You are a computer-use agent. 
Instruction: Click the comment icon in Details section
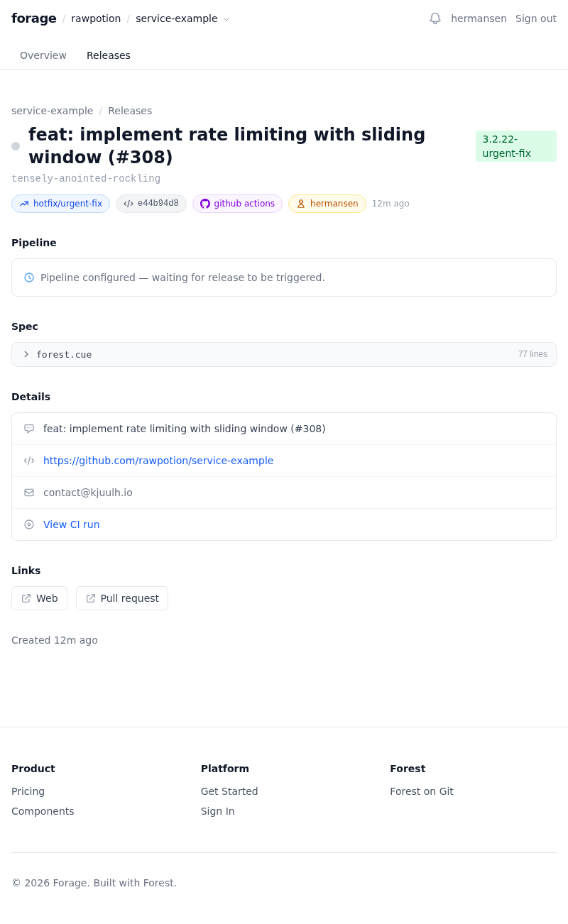tap(29, 429)
